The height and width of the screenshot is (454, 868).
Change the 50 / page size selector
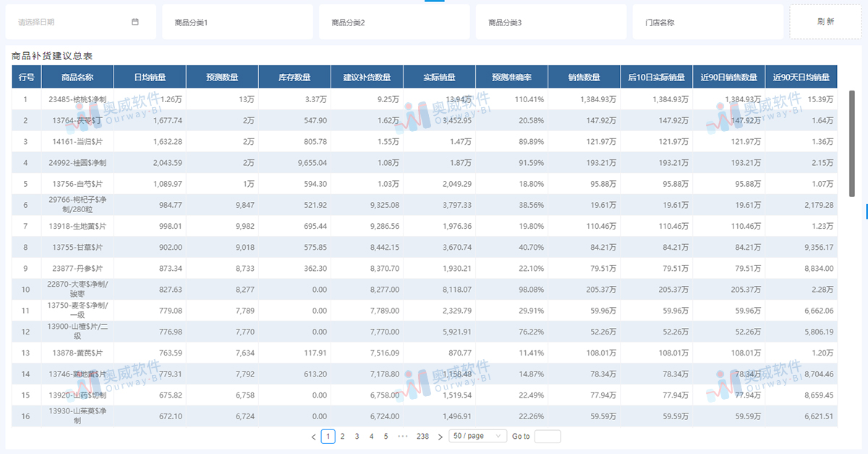coord(477,437)
